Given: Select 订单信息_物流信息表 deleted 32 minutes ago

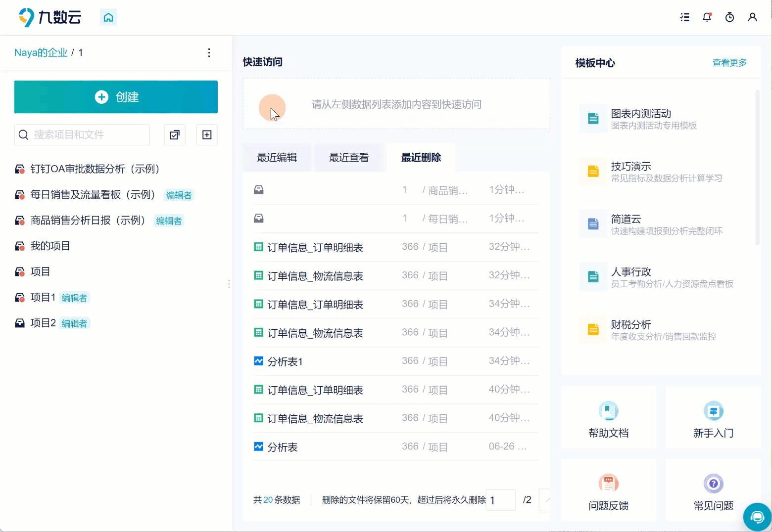Looking at the screenshot, I should [x=396, y=276].
